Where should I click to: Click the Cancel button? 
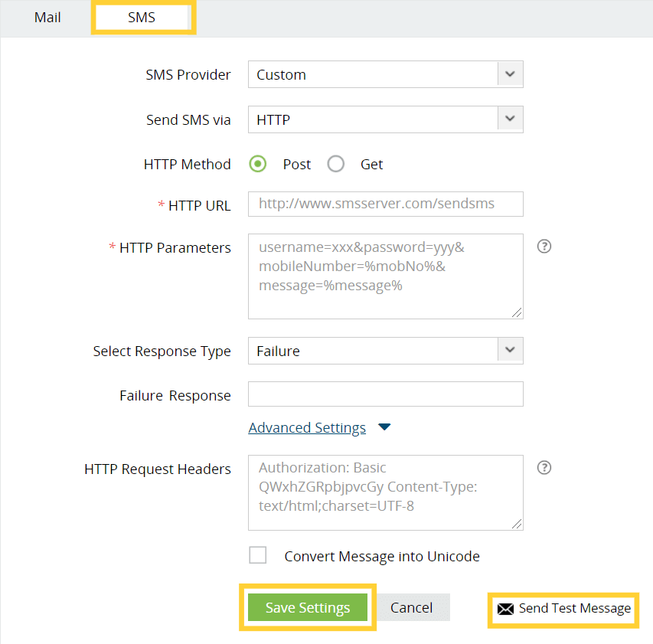[x=412, y=608]
